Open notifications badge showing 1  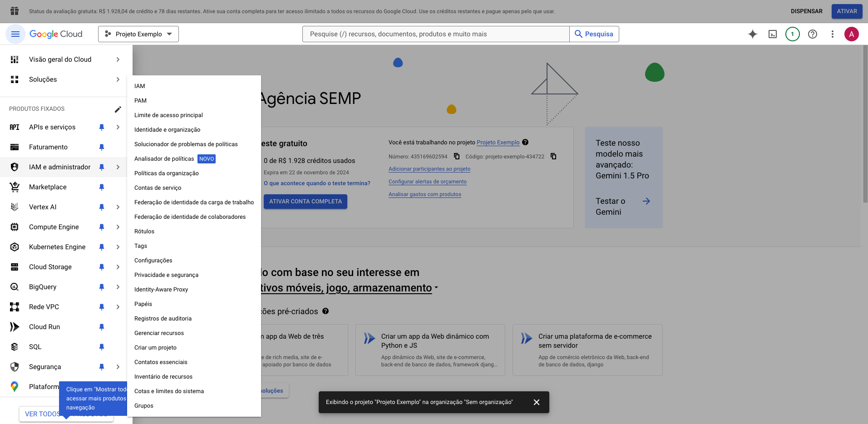point(793,34)
